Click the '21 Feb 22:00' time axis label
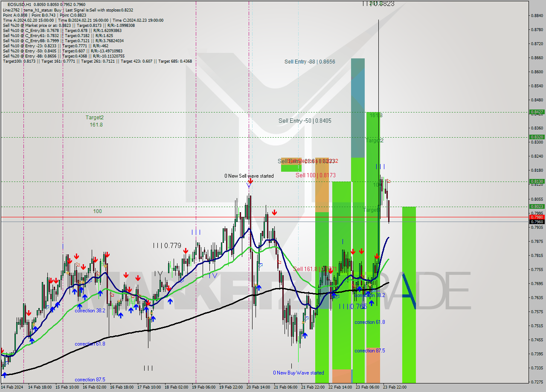 pyautogui.click(x=313, y=387)
